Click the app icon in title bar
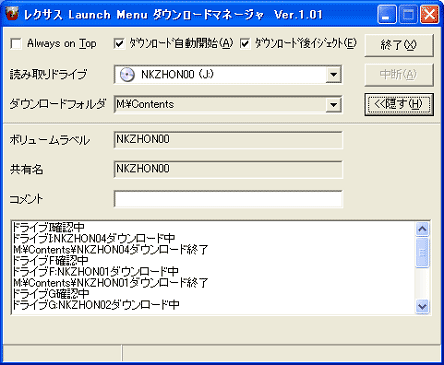The height and width of the screenshot is (365, 444). pos(12,14)
